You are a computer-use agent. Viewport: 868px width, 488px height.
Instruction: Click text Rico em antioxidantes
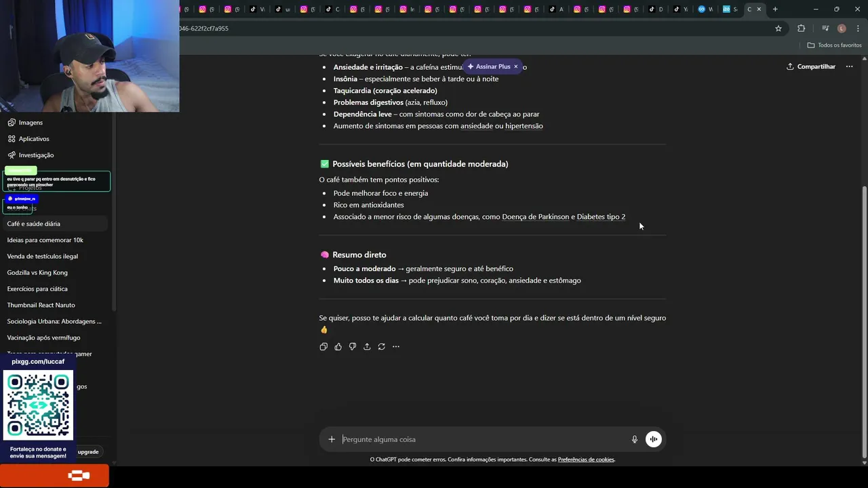(x=369, y=205)
